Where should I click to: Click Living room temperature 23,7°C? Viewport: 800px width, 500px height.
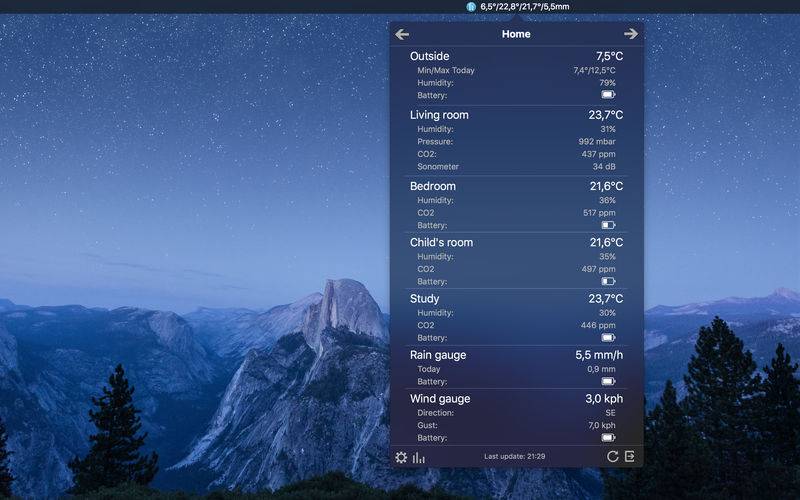click(x=606, y=115)
